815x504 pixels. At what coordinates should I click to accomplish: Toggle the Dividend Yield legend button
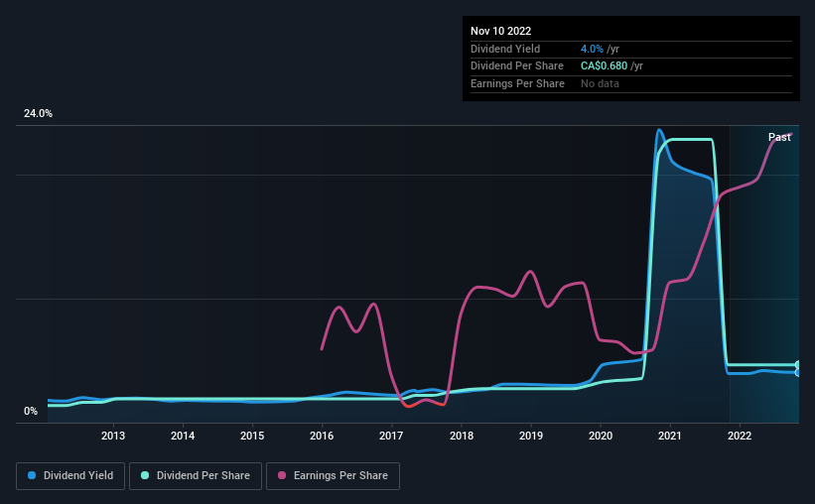[70, 476]
